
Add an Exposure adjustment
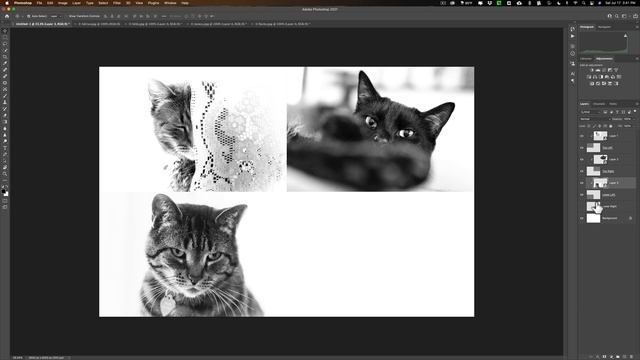[610, 70]
